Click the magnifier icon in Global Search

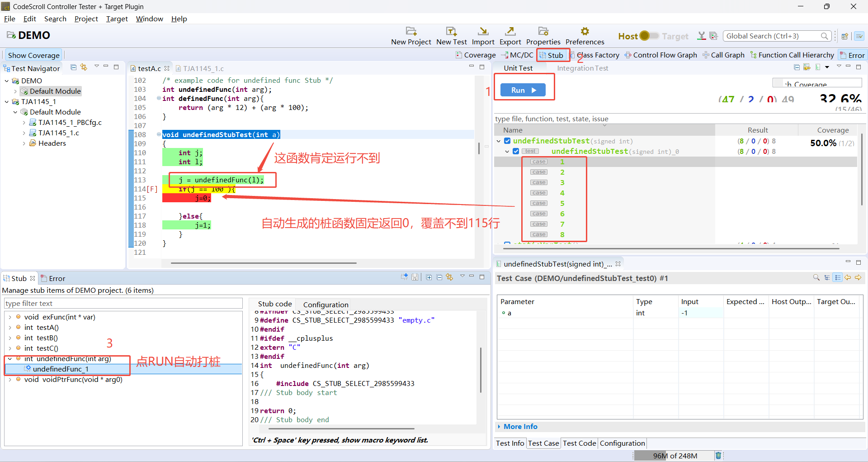(x=824, y=36)
